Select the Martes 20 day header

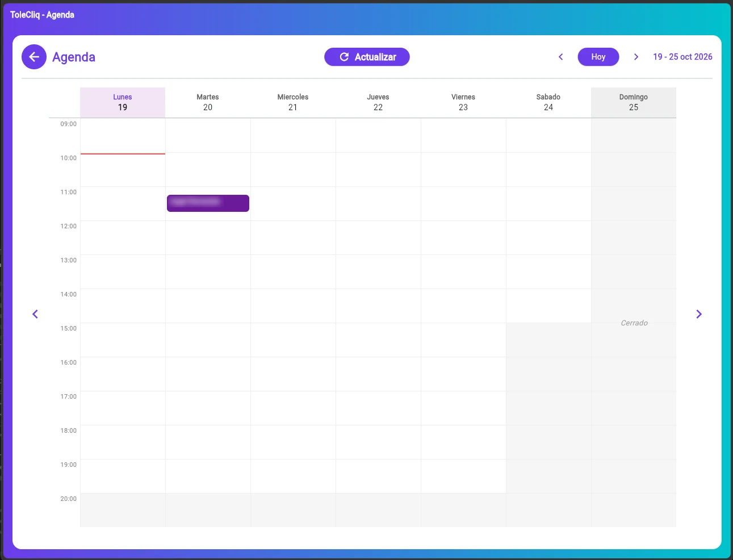coord(208,102)
